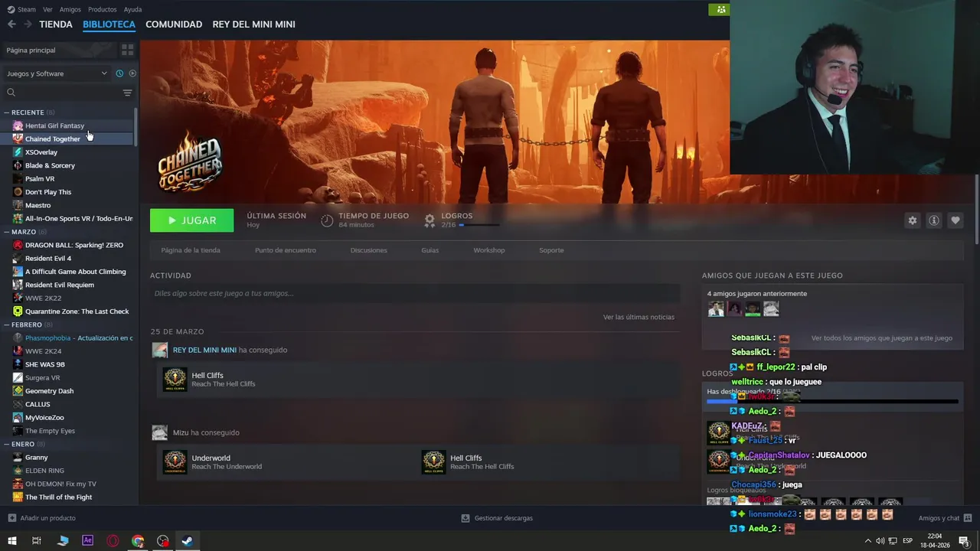Image resolution: width=980 pixels, height=551 pixels.
Task: Select Psalm VR in library
Action: click(x=40, y=179)
